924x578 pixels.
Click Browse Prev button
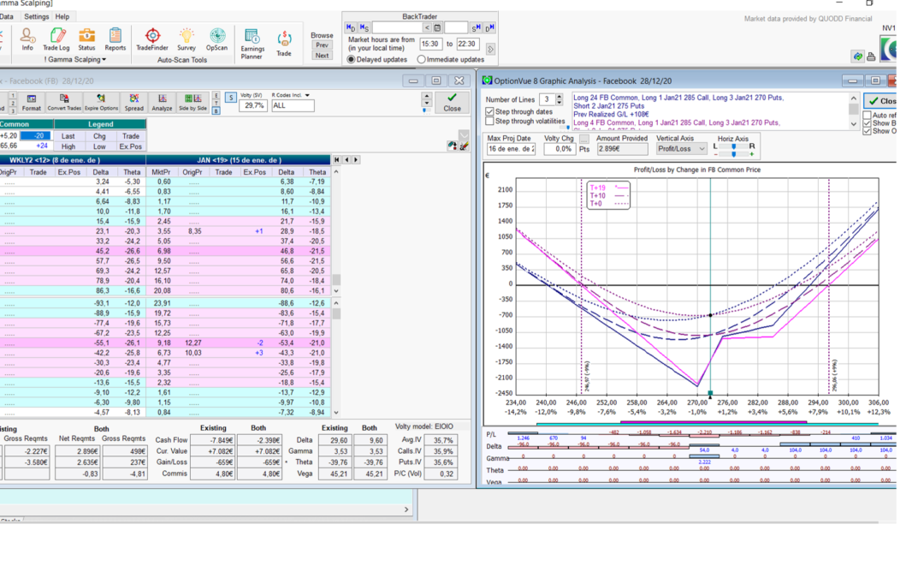point(322,45)
